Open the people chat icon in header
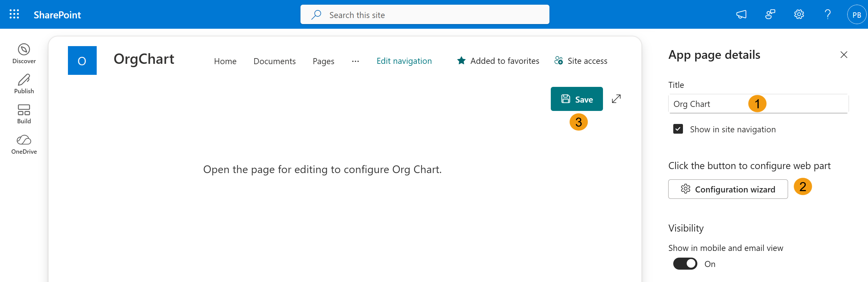 (770, 14)
